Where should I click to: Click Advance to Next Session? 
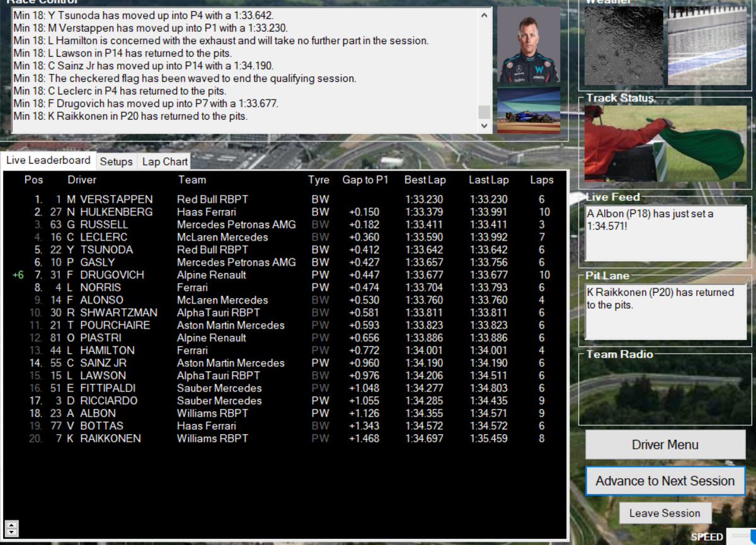665,481
